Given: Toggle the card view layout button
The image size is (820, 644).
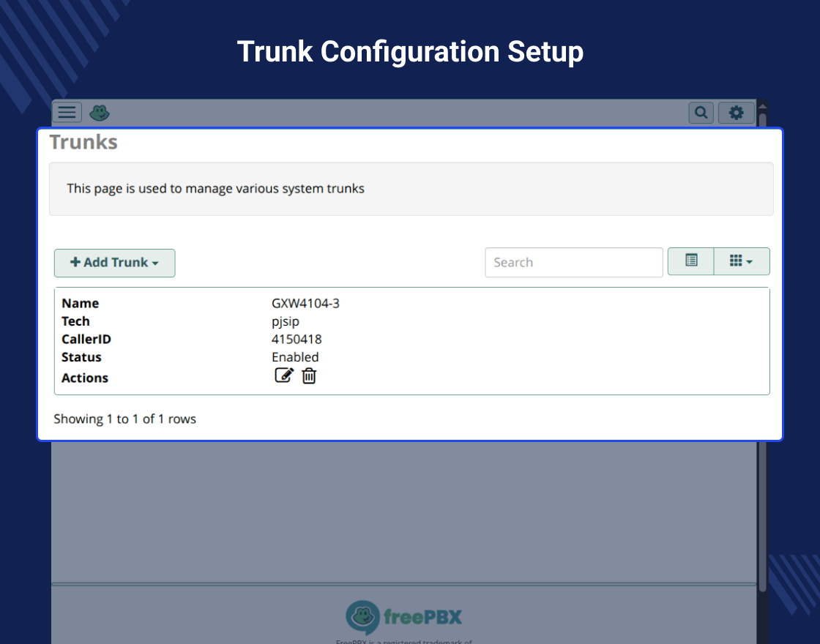Looking at the screenshot, I should click(x=690, y=261).
